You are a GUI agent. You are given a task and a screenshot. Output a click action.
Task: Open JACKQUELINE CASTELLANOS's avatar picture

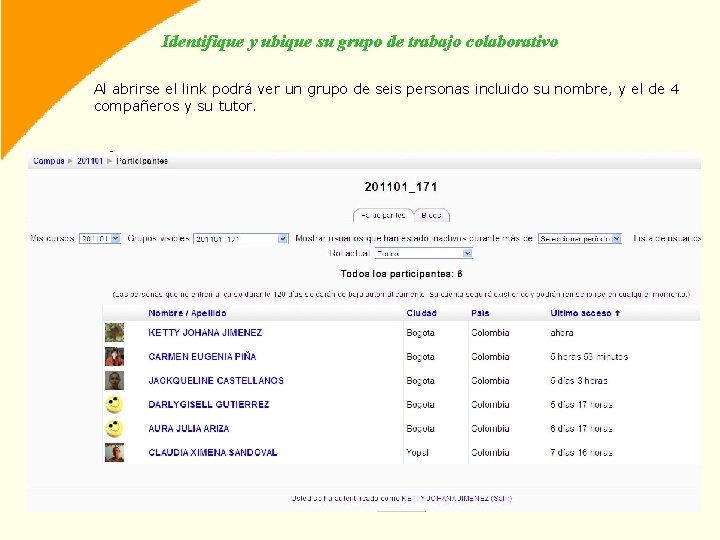click(x=114, y=380)
